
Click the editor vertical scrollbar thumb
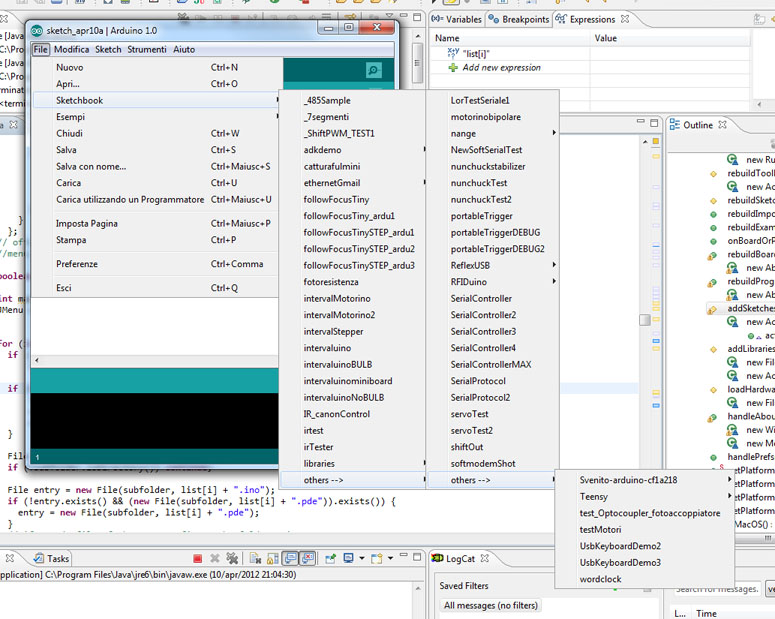(x=645, y=320)
